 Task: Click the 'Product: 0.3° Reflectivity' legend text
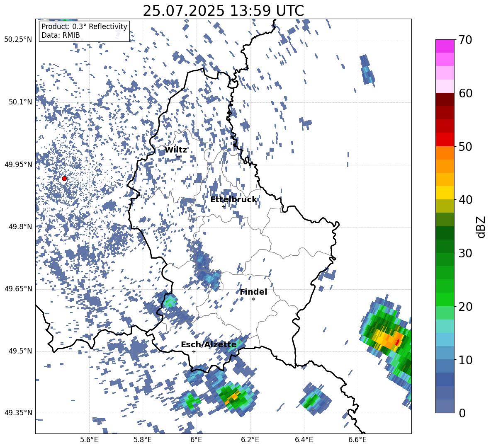point(84,27)
